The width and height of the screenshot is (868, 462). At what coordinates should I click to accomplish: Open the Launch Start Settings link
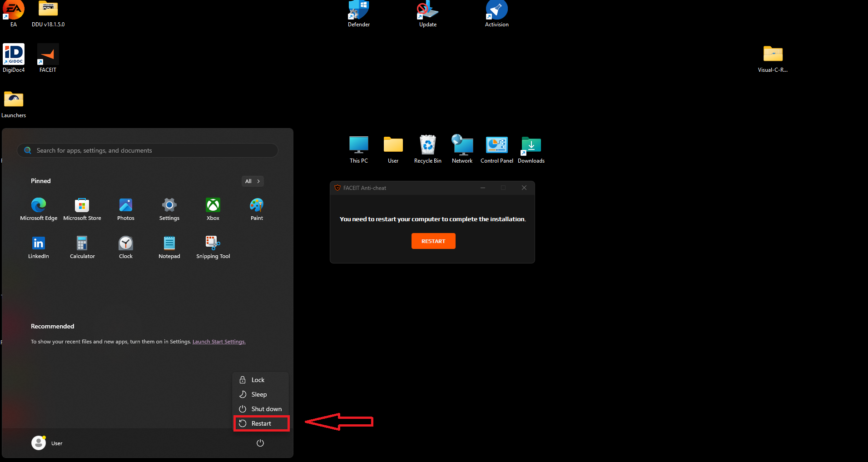coord(219,342)
